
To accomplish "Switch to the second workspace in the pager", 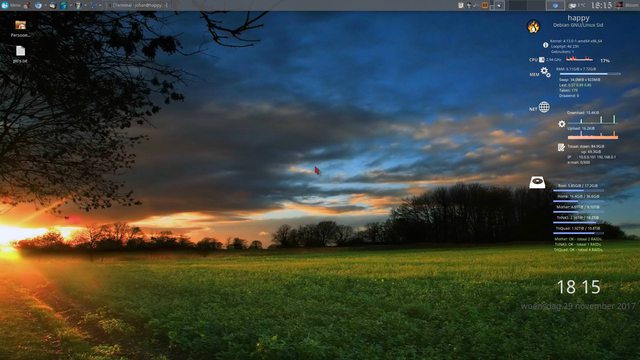I will click(536, 5).
